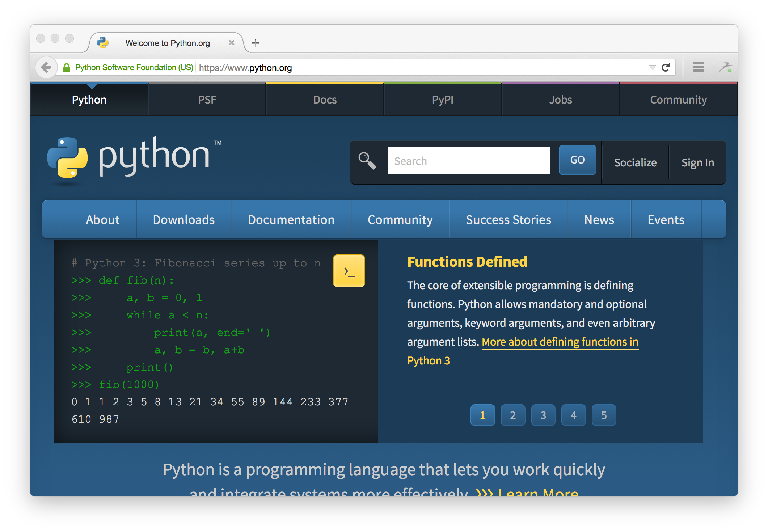This screenshot has height=532, width=768.
Task: Open the Socialize menu
Action: click(635, 162)
